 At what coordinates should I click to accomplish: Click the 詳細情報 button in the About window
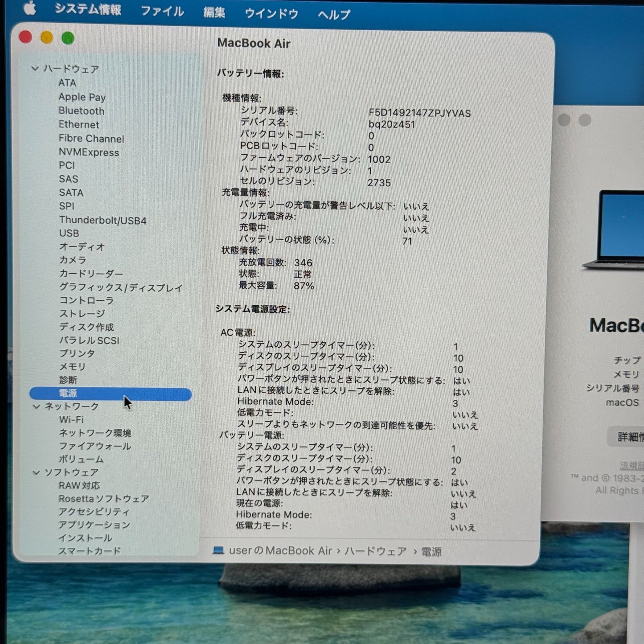pyautogui.click(x=625, y=437)
